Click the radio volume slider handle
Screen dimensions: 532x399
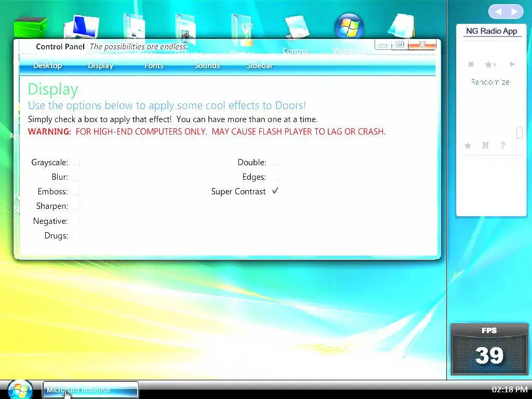point(519,132)
